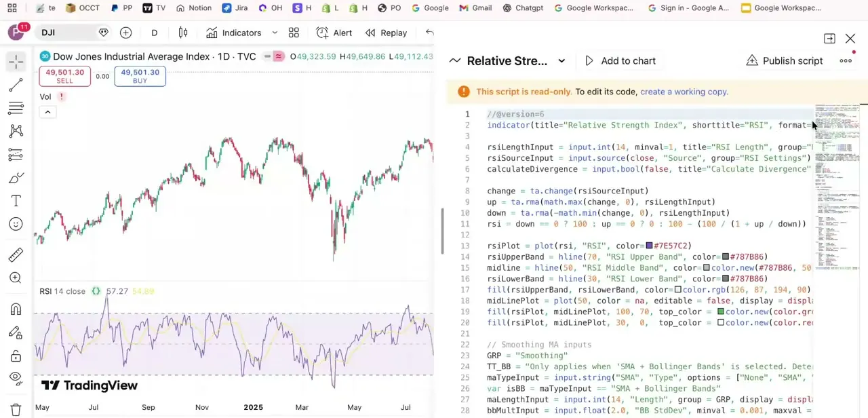The image size is (868, 418).
Task: Click the chart–editor vertical divider handle
Action: [x=443, y=231]
